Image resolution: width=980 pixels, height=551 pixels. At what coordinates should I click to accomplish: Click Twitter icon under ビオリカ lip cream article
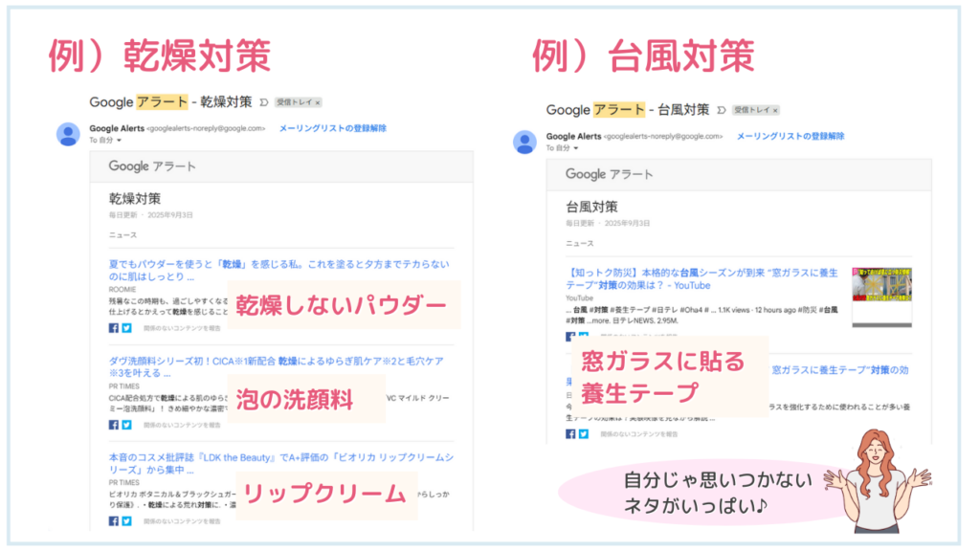pos(127,521)
